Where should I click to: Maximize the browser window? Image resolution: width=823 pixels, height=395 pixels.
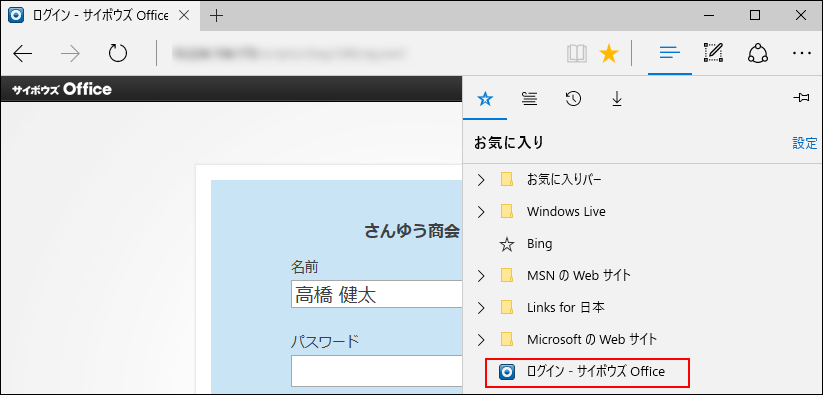click(755, 16)
